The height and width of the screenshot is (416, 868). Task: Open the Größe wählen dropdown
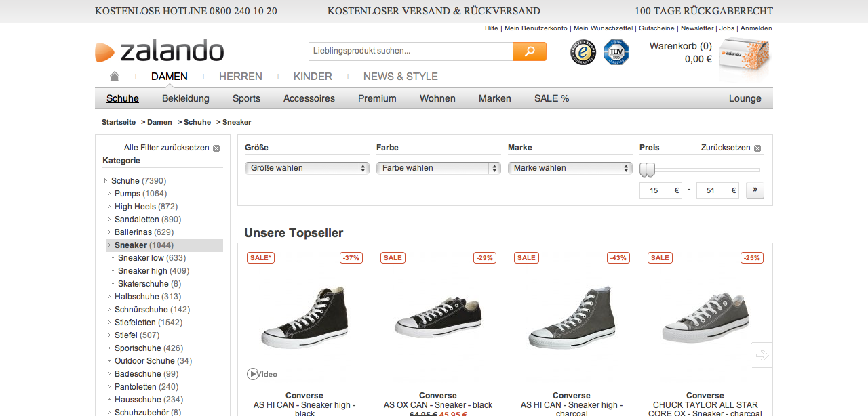coord(307,168)
